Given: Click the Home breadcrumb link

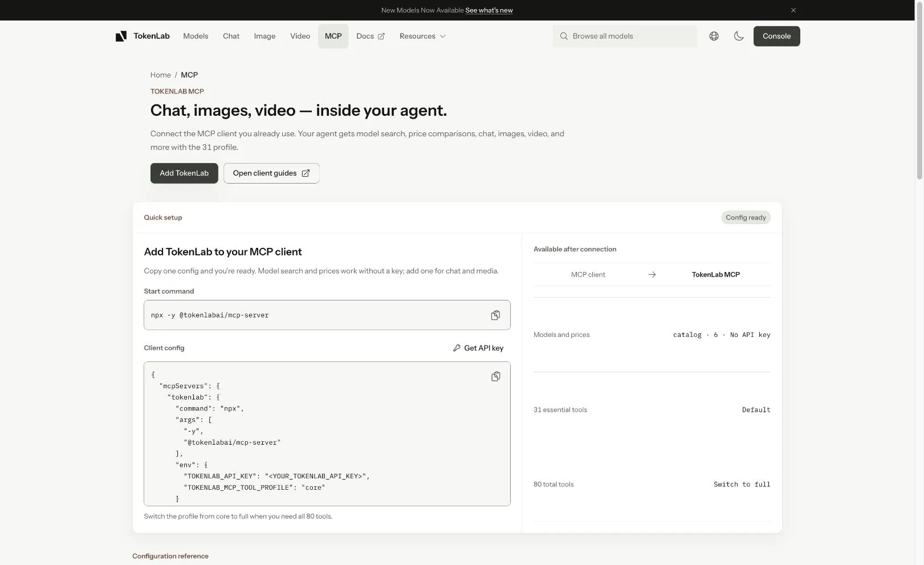Looking at the screenshot, I should (161, 75).
